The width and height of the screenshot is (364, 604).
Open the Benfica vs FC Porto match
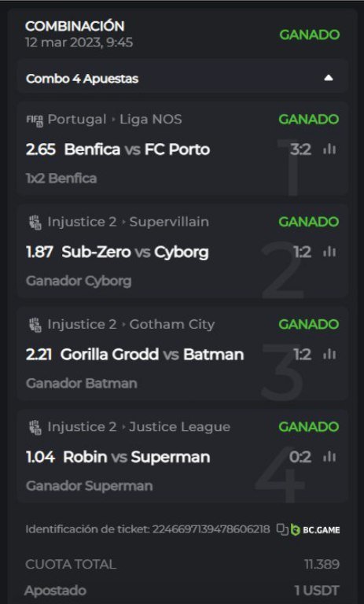(137, 149)
